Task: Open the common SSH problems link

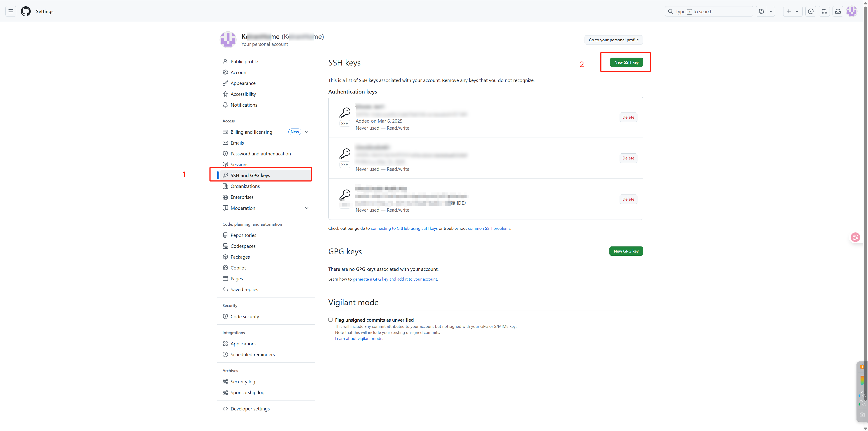Action: (x=489, y=228)
